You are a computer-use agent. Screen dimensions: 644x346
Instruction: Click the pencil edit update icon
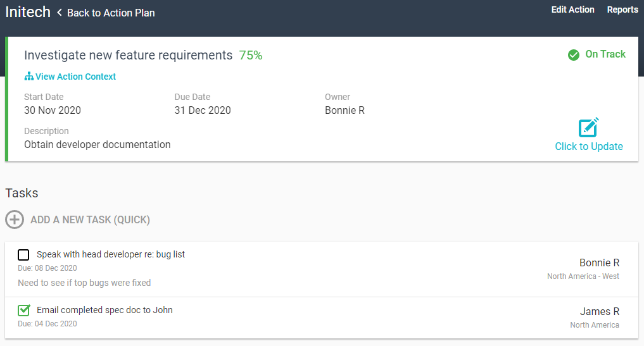coord(588,127)
